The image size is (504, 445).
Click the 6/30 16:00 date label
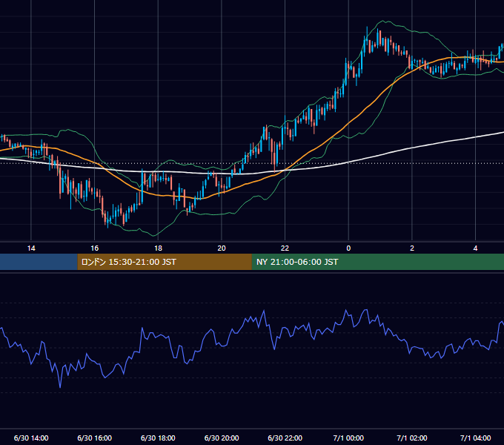(95, 438)
